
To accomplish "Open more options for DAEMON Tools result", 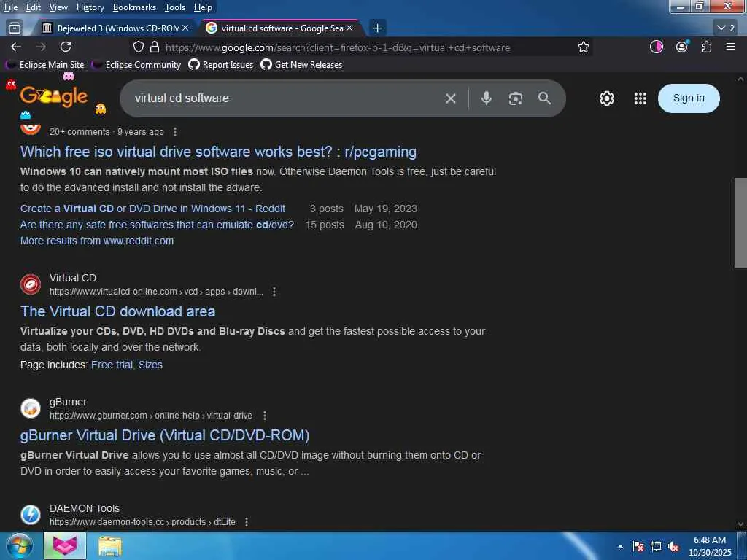I will pyautogui.click(x=247, y=522).
